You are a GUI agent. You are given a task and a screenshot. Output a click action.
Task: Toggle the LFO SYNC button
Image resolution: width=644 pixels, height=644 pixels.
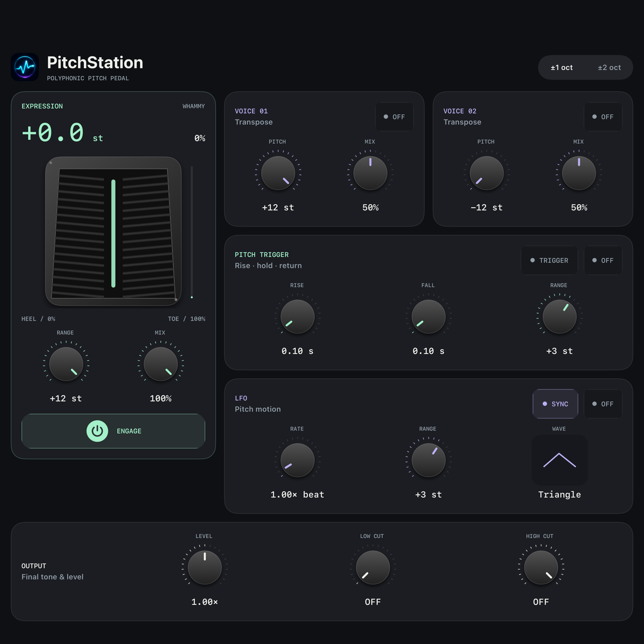[x=555, y=404]
